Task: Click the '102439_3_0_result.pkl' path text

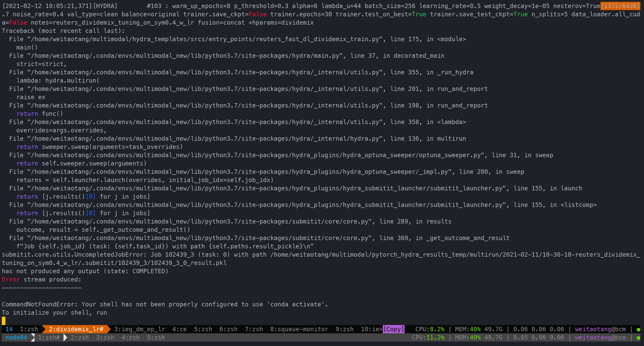Action: (x=189, y=263)
